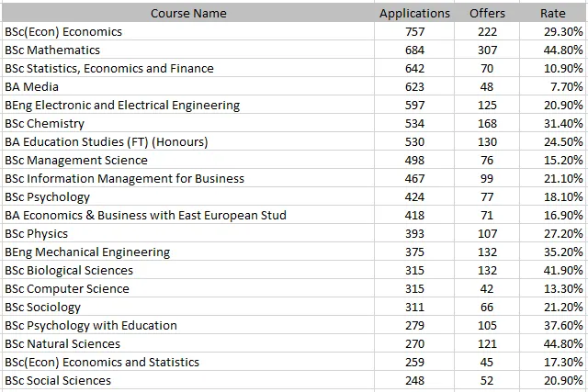This screenshot has height=392, width=588.
Task: Select the BSc Computer Science cell
Action: pyautogui.click(x=67, y=288)
